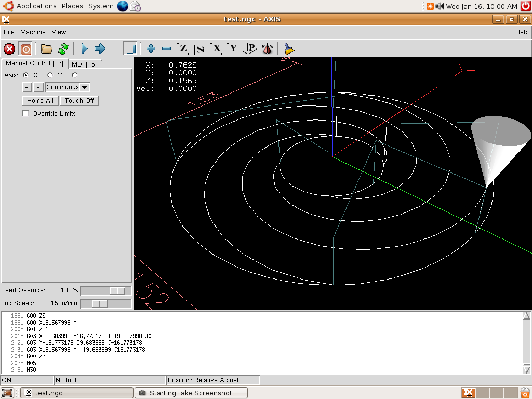Run the program with play icon

coord(84,49)
